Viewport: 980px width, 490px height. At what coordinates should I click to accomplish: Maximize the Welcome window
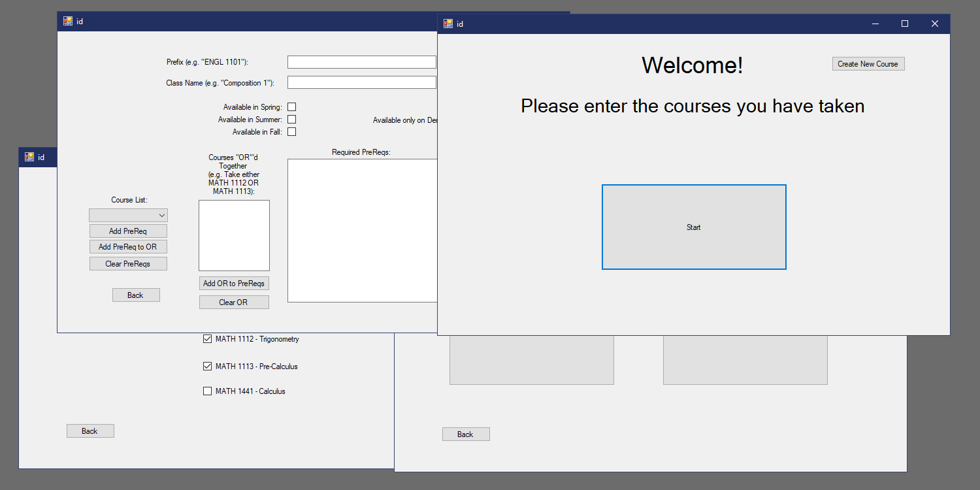click(905, 24)
